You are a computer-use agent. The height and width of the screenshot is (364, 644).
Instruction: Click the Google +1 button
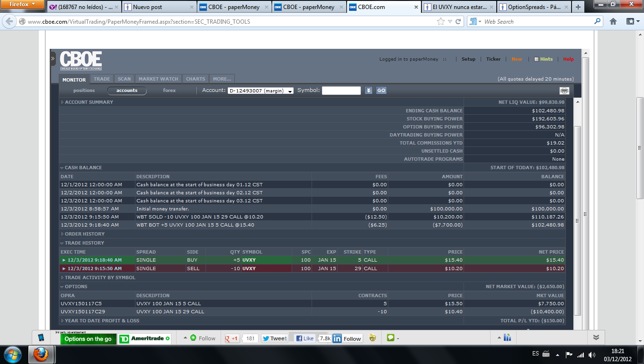coord(233,338)
